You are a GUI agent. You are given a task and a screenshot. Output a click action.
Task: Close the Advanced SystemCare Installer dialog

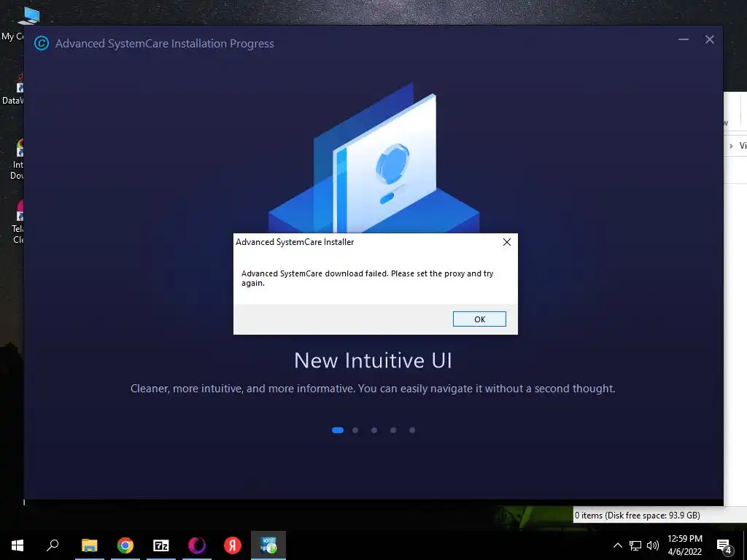[507, 242]
